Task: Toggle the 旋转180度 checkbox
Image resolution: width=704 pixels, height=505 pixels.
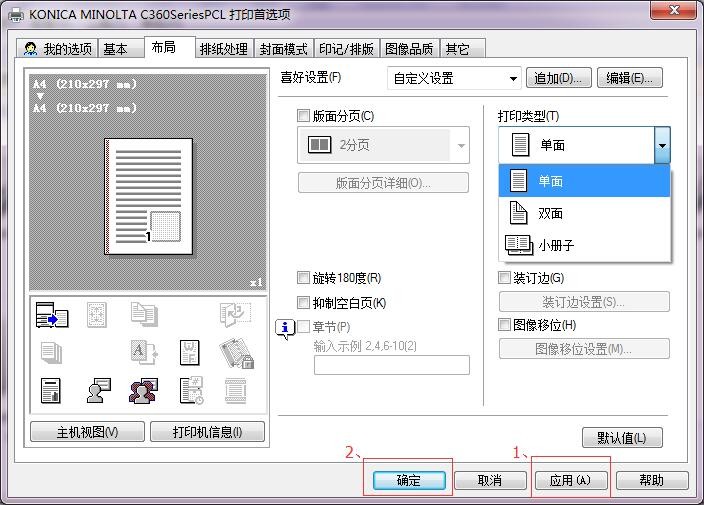Action: pyautogui.click(x=305, y=278)
